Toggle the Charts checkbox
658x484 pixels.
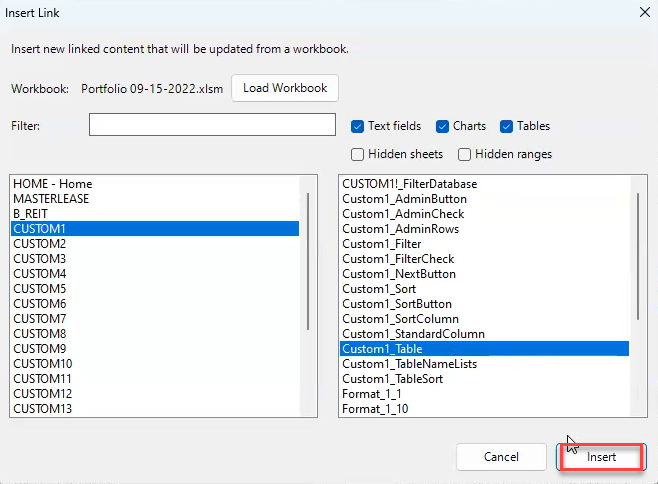tap(442, 126)
